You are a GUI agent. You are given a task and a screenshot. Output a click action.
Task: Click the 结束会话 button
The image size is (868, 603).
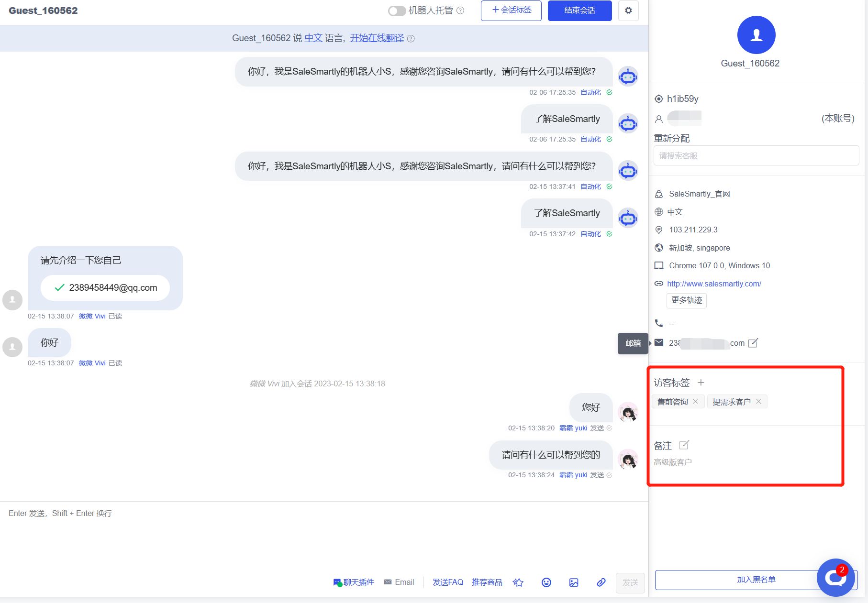tap(579, 11)
